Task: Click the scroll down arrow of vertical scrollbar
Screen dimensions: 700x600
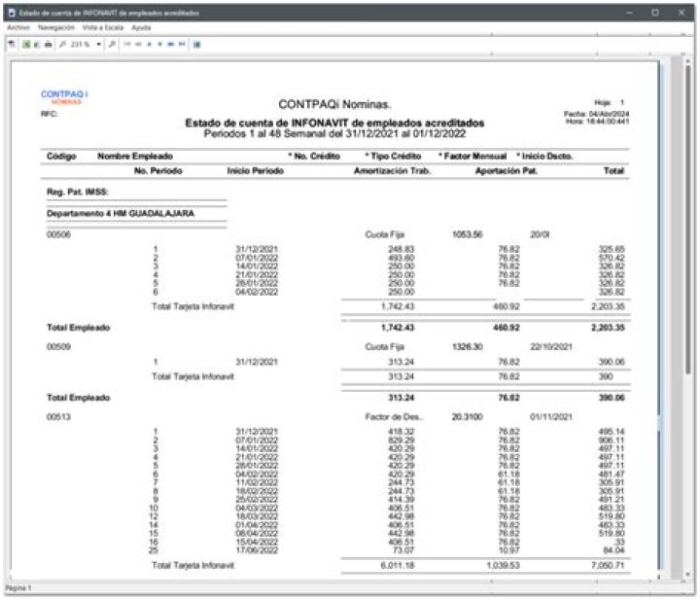Action: 688,576
